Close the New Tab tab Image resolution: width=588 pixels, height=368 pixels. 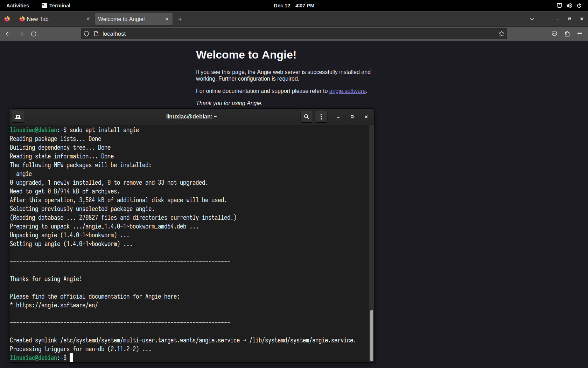[88, 19]
